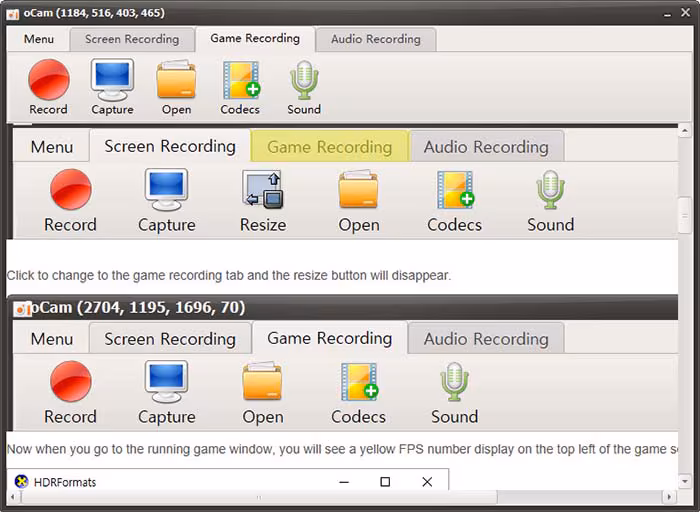
Task: Click the HDRFormats window icon
Action: coord(21,482)
